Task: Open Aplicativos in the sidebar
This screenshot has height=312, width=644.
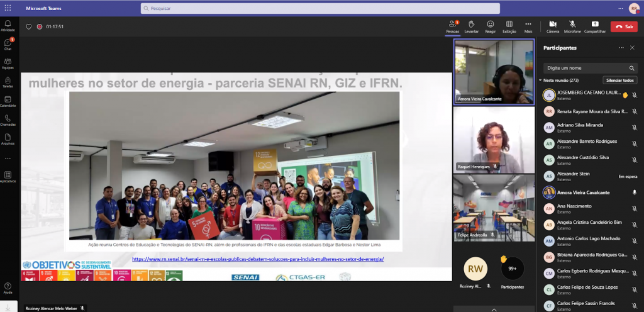Action: pyautogui.click(x=8, y=177)
